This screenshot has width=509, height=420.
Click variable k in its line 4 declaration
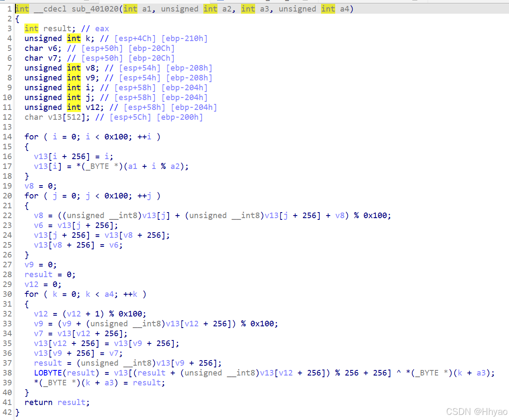[88, 38]
